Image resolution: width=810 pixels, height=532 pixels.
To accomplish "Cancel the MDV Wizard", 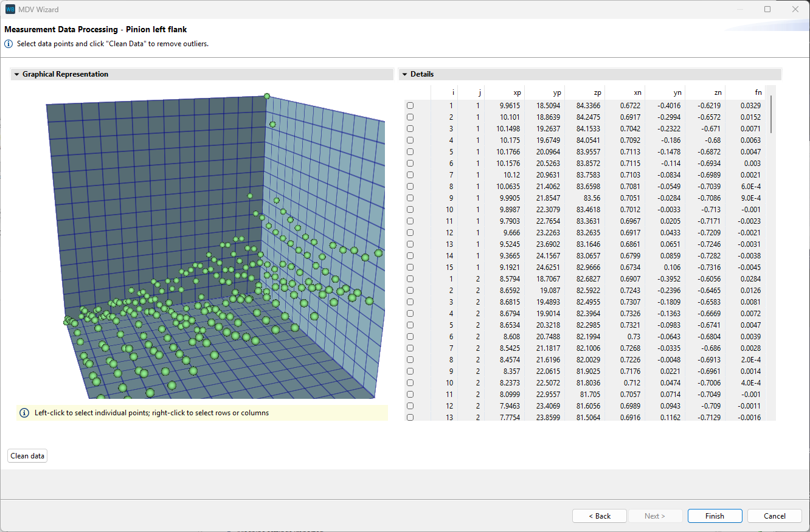I will coord(775,516).
